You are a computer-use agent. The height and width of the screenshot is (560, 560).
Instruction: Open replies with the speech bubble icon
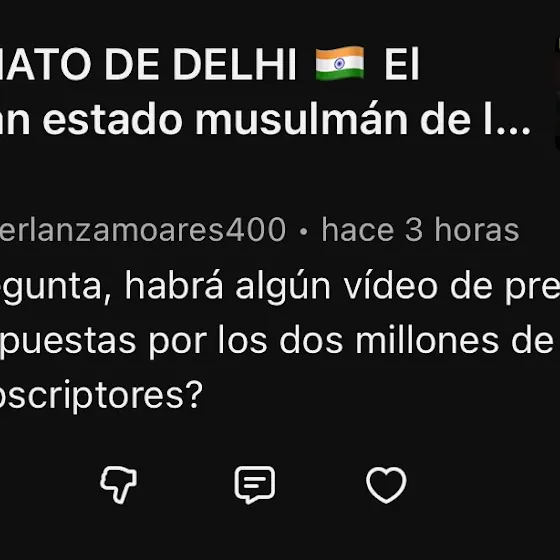255,485
